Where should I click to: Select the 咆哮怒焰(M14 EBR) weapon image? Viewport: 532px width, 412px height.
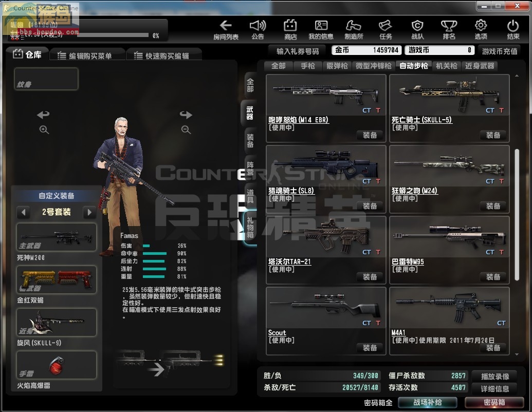[326, 95]
